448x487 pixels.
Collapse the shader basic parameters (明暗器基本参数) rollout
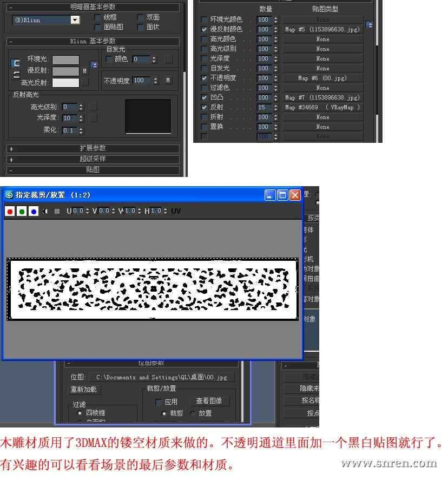pyautogui.click(x=93, y=7)
